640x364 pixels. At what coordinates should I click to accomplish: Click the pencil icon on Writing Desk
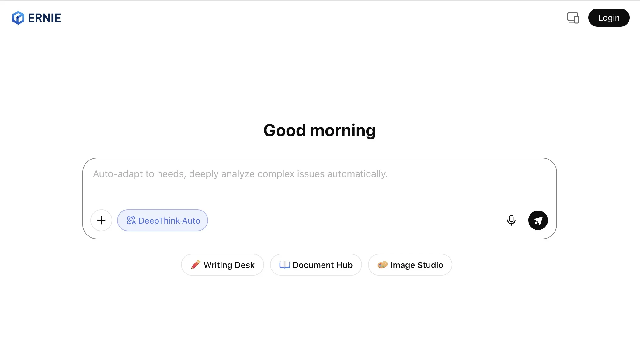pyautogui.click(x=195, y=265)
